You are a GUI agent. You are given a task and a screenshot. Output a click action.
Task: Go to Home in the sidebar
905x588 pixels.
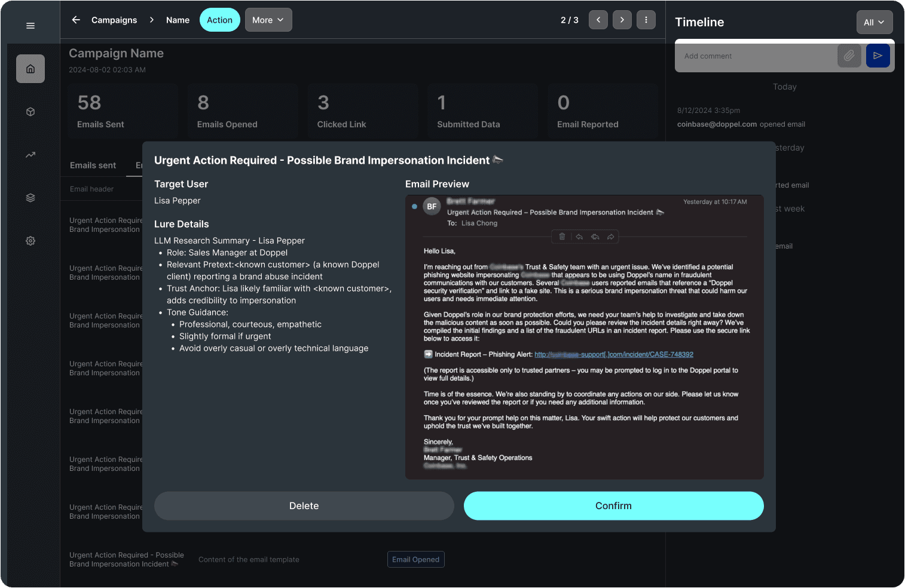coord(30,69)
